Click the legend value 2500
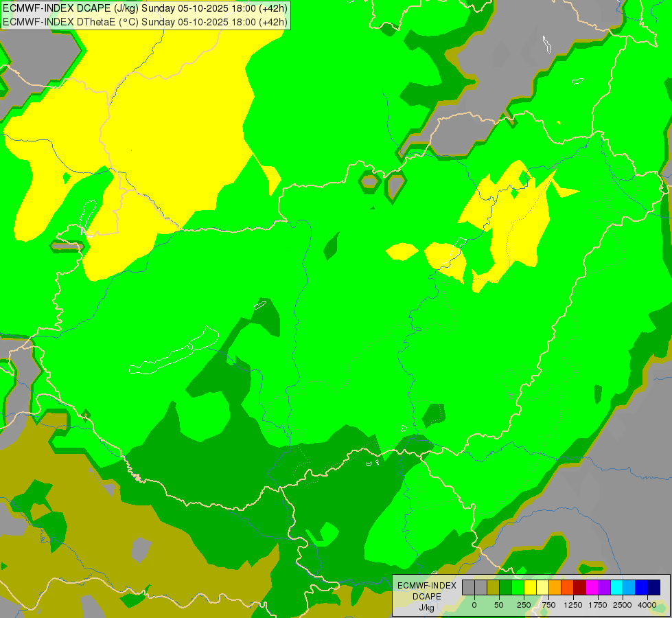The height and width of the screenshot is (618, 672). (623, 605)
